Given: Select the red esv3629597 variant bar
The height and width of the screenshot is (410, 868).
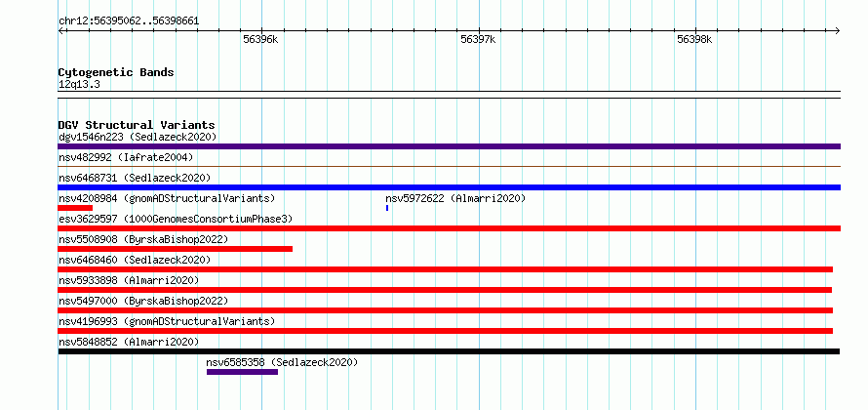Looking at the screenshot, I should coord(449,228).
